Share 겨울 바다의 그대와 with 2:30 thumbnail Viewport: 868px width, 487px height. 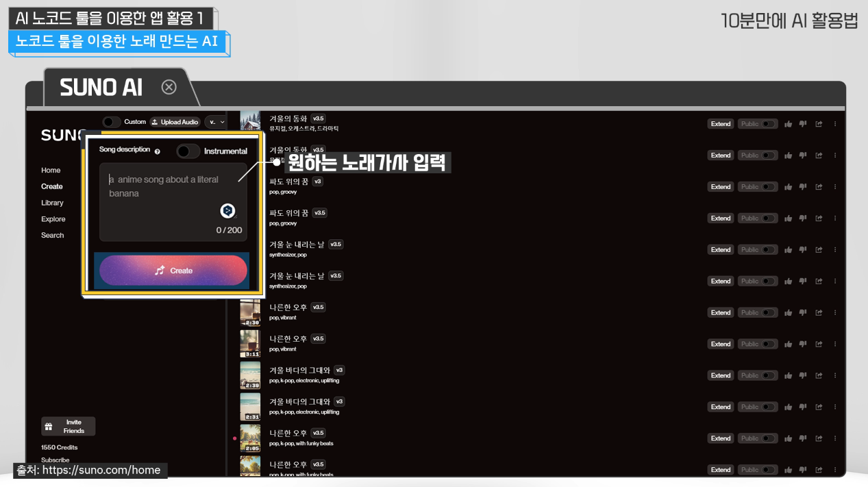(819, 376)
